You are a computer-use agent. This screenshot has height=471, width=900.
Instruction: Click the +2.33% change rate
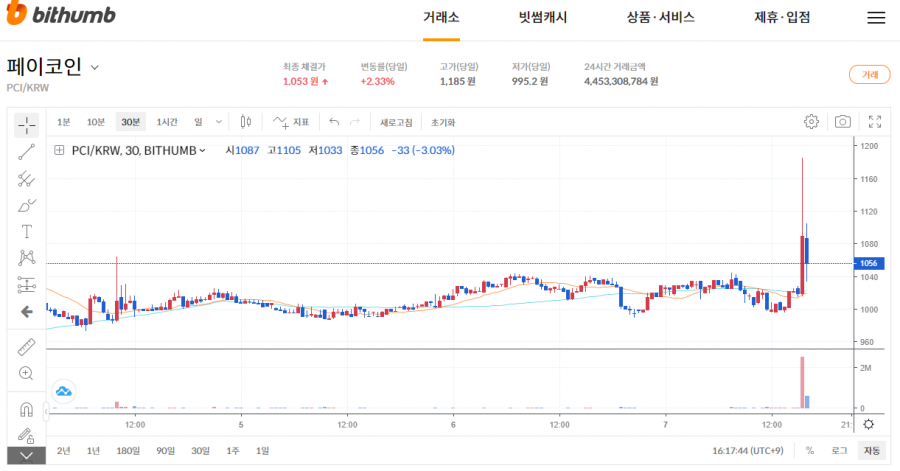coord(377,81)
